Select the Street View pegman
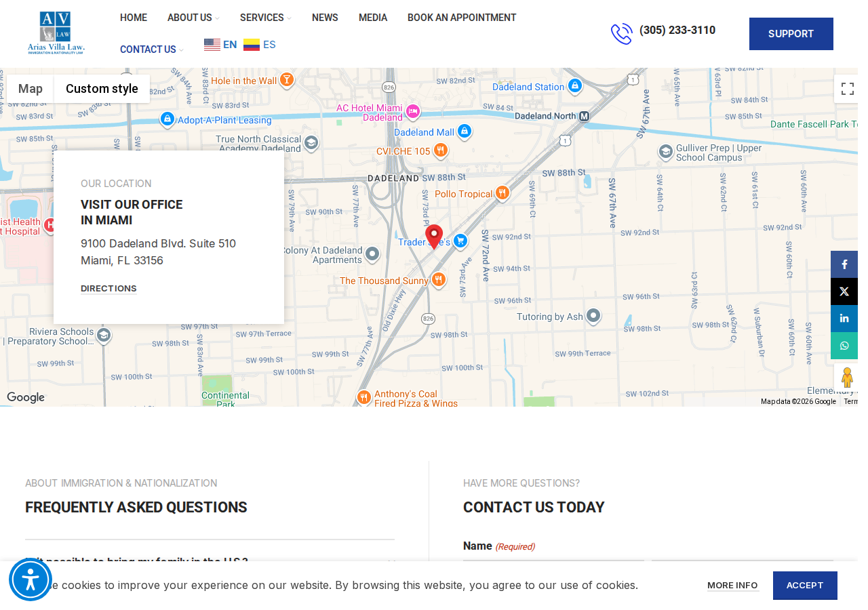Screen dimensions: 868x610 point(847,378)
